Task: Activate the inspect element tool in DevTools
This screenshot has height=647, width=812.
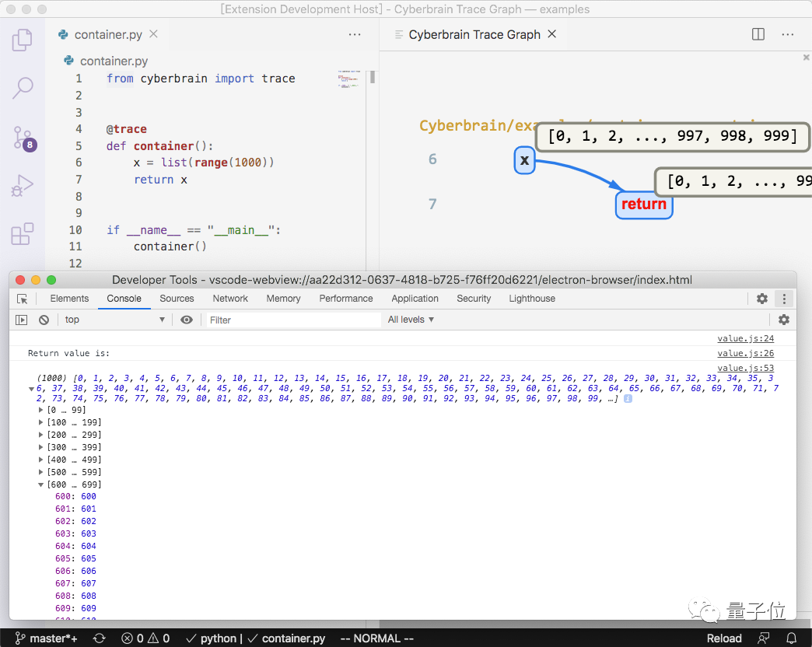Action: tap(22, 299)
